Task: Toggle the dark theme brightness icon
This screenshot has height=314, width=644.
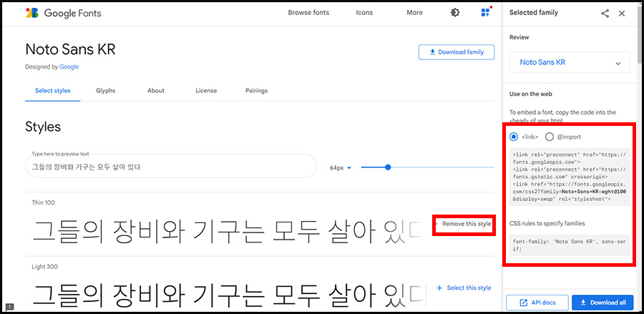Action: pyautogui.click(x=455, y=13)
